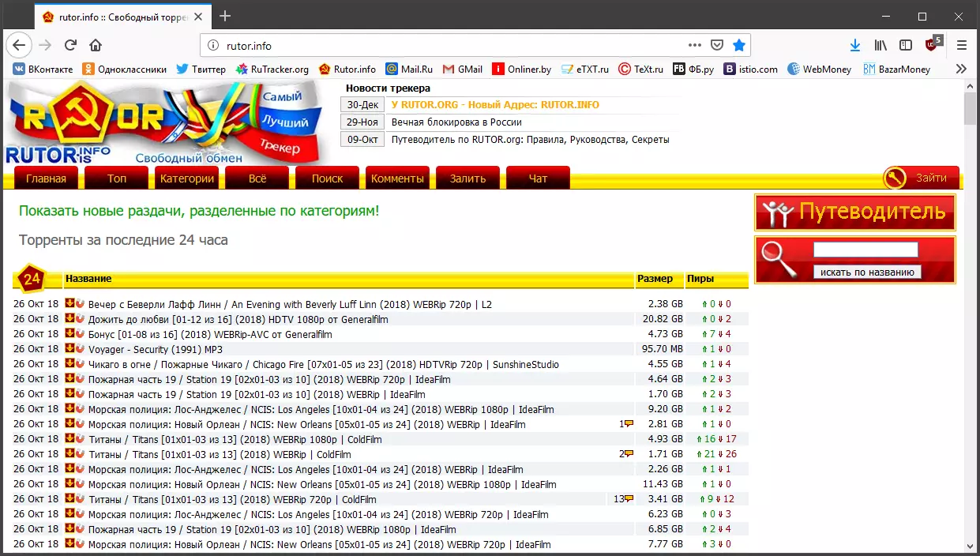Screen dimensions: 980x556
Task: Save page to Pocket icon
Action: (x=717, y=45)
